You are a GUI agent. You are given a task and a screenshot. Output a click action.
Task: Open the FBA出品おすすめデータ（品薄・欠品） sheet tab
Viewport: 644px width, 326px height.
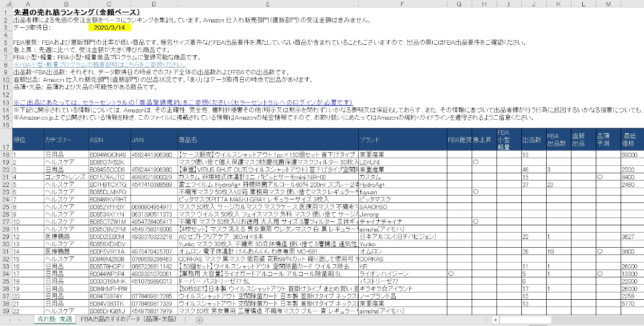[129, 319]
